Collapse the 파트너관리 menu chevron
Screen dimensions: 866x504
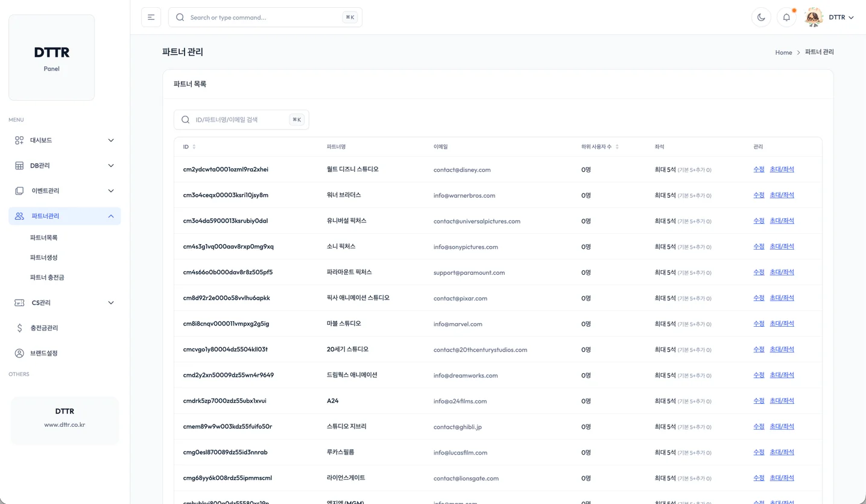coord(111,216)
